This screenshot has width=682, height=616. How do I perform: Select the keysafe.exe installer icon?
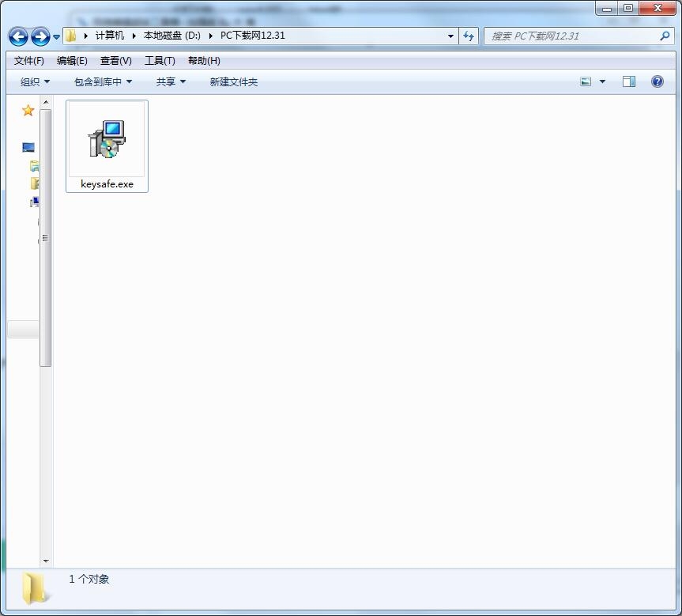coord(107,139)
